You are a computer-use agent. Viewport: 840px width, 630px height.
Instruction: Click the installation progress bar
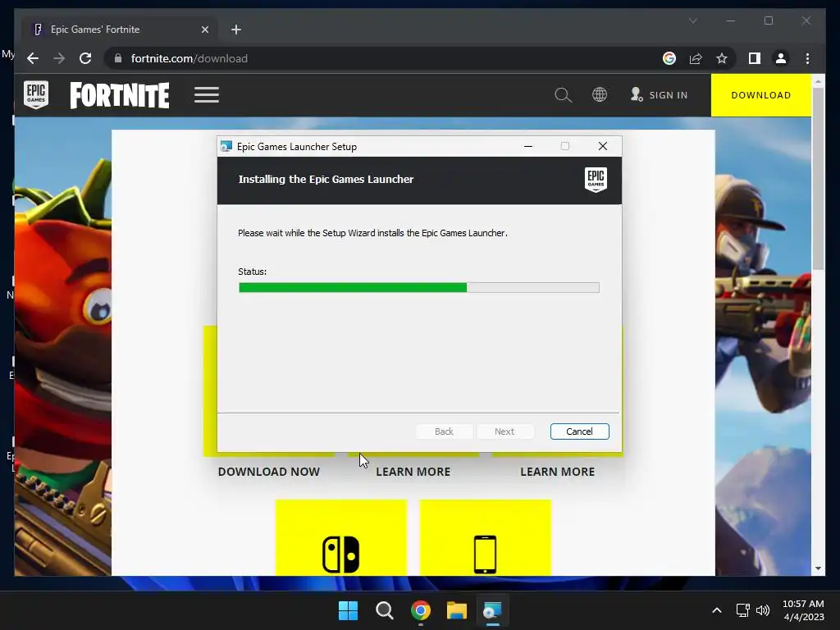(419, 288)
